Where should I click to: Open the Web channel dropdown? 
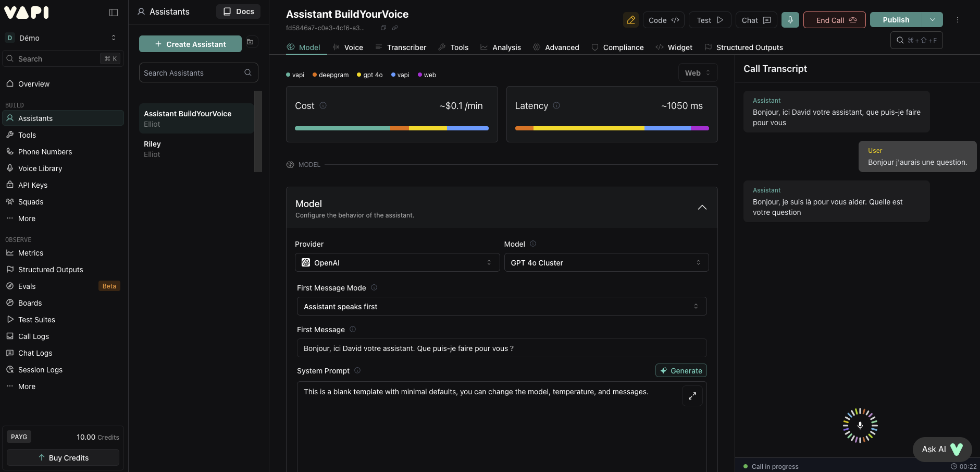[698, 73]
